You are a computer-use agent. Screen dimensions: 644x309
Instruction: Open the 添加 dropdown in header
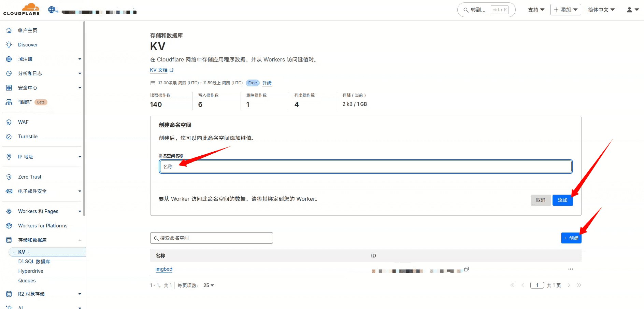click(x=566, y=10)
